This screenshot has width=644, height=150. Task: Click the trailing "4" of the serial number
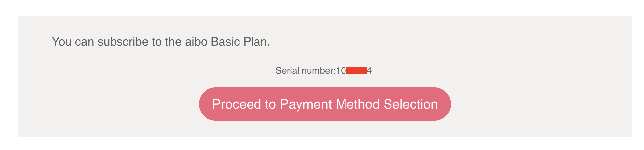(370, 71)
